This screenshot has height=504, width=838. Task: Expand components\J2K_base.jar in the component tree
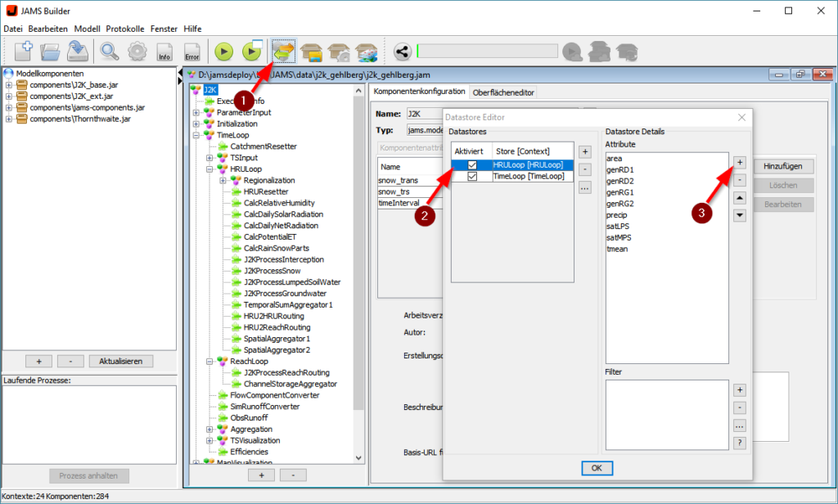tap(9, 85)
